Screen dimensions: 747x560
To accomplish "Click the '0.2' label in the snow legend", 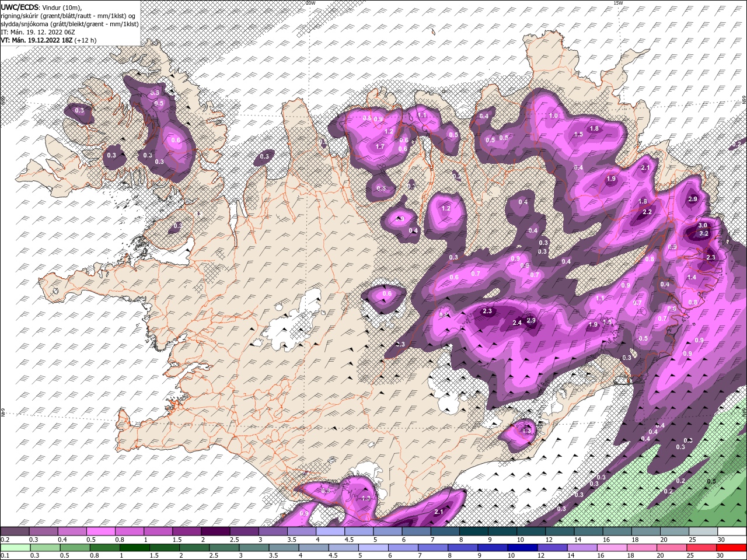I will (5, 540).
